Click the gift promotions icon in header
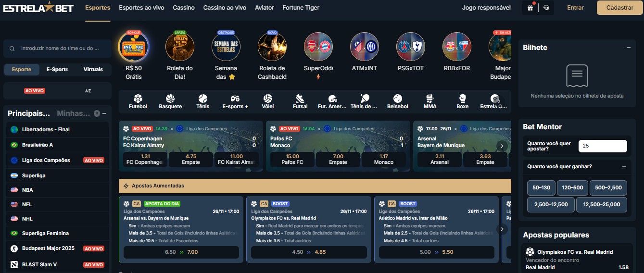 point(530,8)
